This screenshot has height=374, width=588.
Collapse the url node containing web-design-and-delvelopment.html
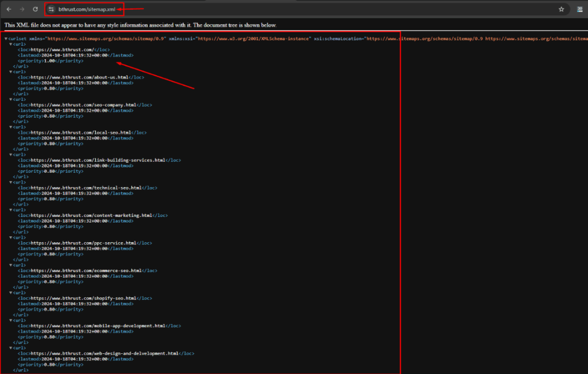tap(10, 348)
